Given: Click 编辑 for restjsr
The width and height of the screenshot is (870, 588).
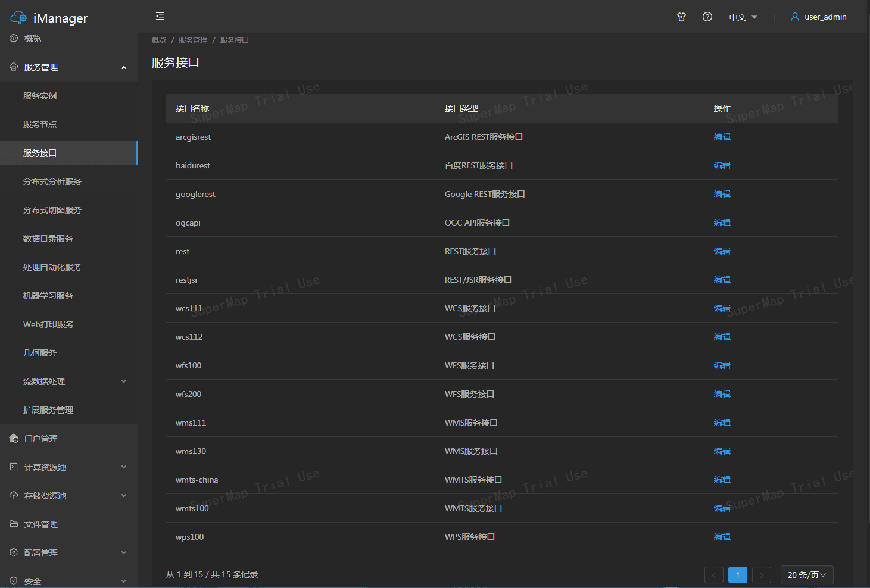Looking at the screenshot, I should click(722, 280).
